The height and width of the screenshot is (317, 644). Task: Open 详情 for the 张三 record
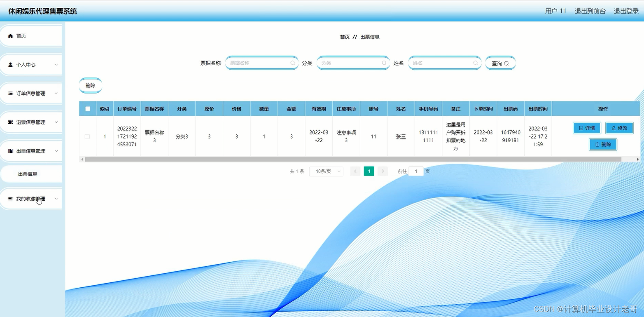(x=587, y=128)
